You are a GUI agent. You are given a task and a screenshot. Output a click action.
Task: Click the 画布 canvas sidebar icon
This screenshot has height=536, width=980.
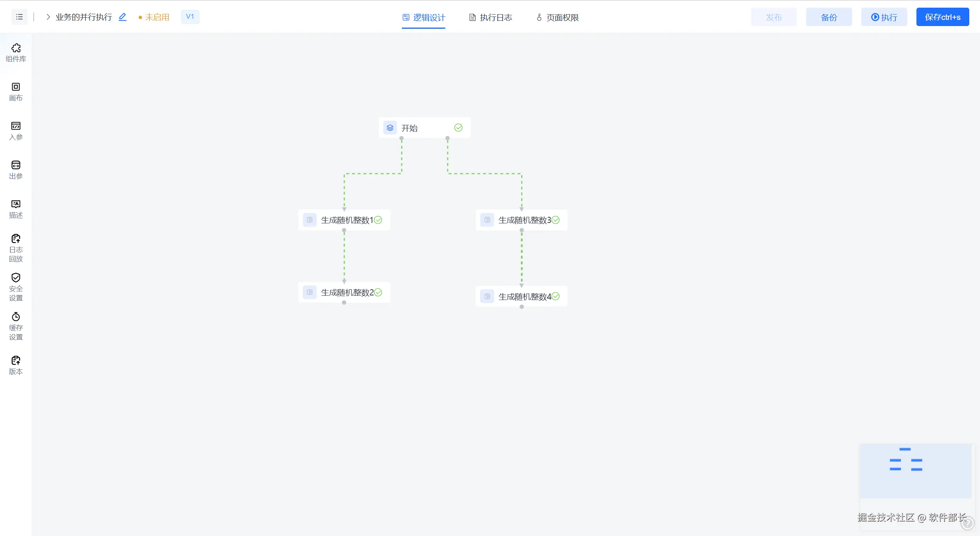coord(16,92)
